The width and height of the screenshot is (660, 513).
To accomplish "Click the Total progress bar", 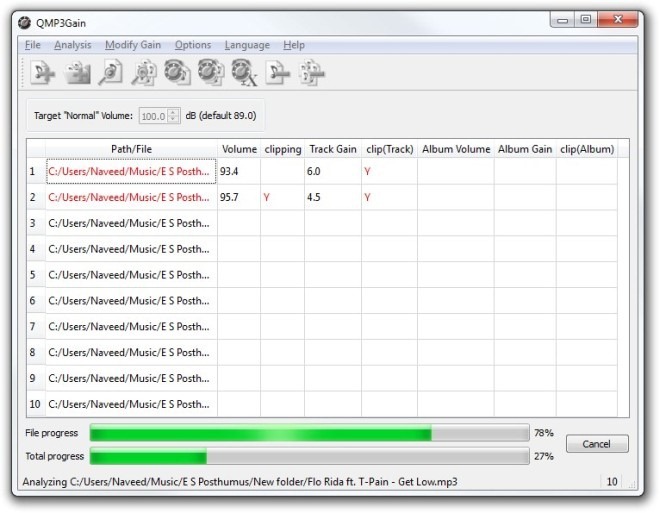I will (309, 456).
